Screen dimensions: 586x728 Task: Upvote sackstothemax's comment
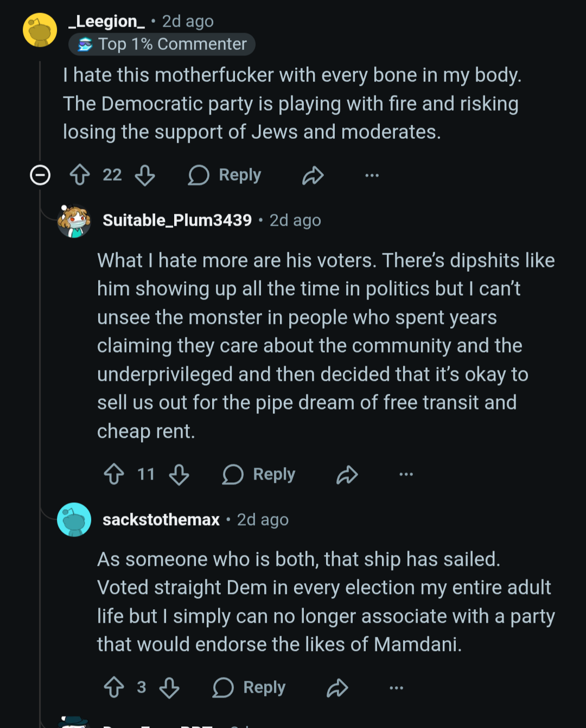pos(114,687)
